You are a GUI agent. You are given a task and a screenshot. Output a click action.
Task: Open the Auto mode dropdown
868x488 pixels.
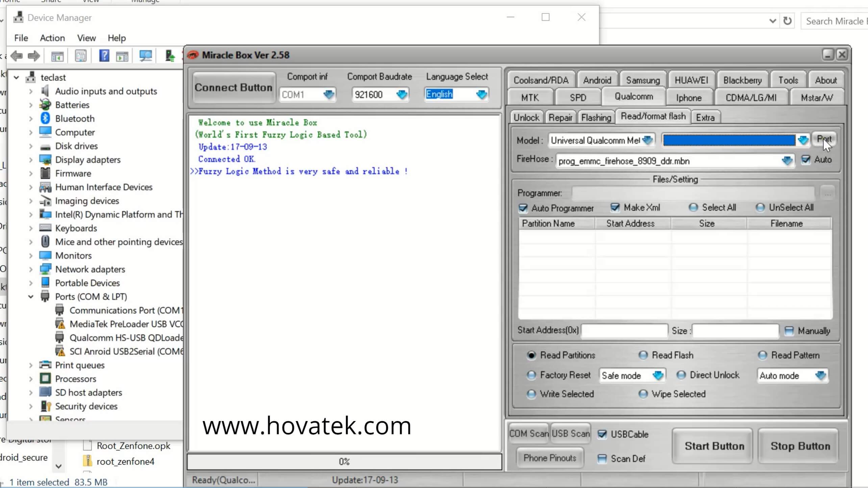(x=820, y=375)
